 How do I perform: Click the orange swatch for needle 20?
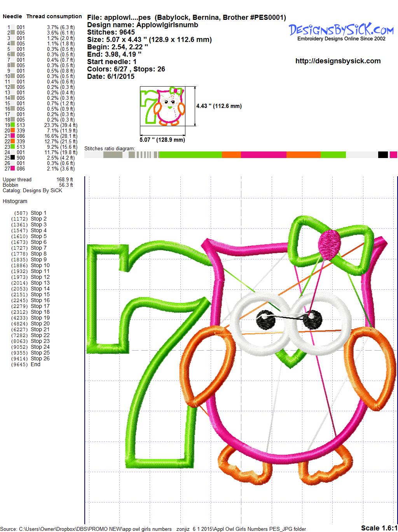[13, 130]
